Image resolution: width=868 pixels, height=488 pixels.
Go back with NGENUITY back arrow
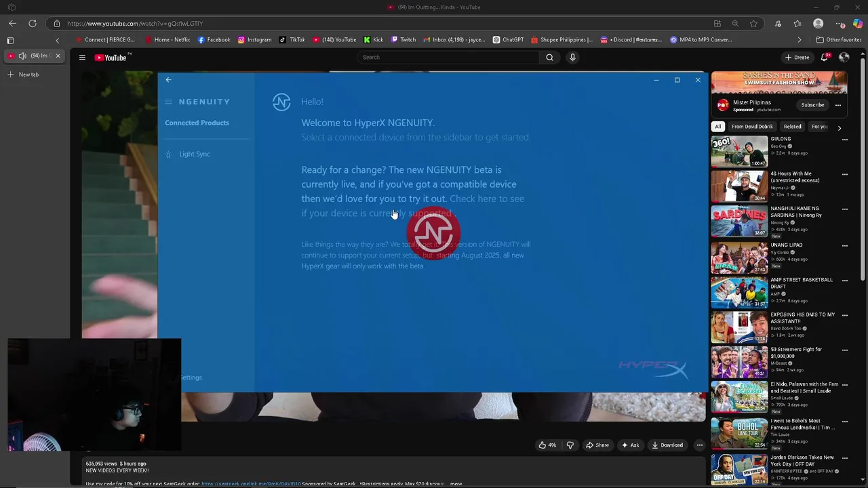(168, 80)
